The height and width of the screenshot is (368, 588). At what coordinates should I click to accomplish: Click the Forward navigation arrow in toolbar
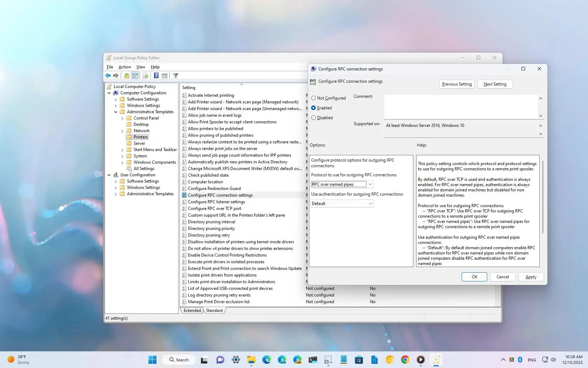116,76
